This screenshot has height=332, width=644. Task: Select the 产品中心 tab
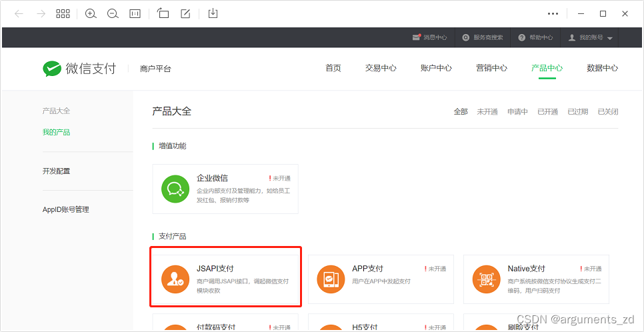click(547, 68)
